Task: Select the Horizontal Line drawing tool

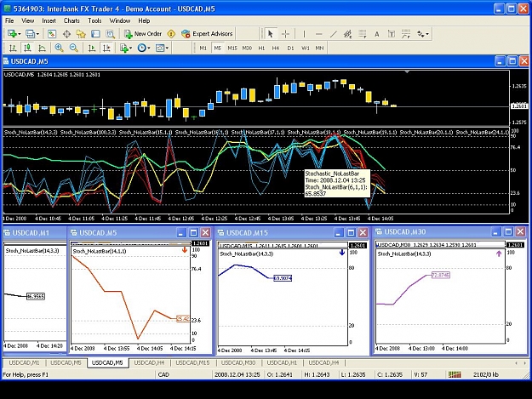Action: click(318, 33)
